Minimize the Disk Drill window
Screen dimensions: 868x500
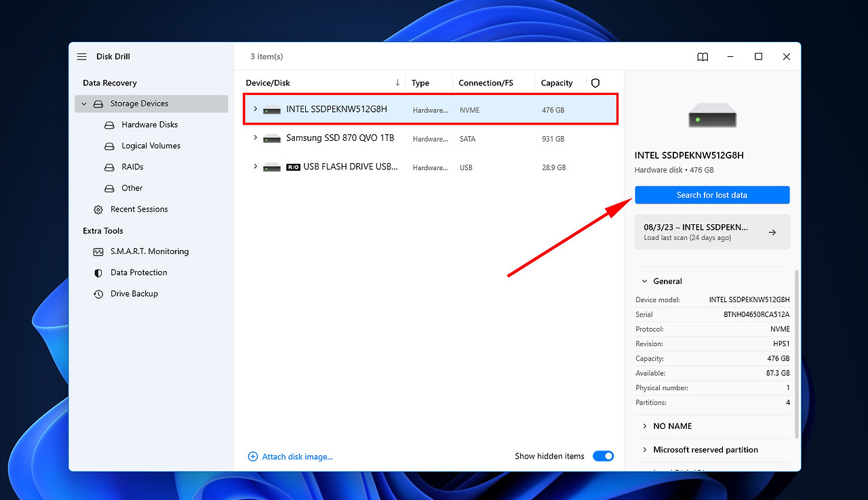click(730, 57)
